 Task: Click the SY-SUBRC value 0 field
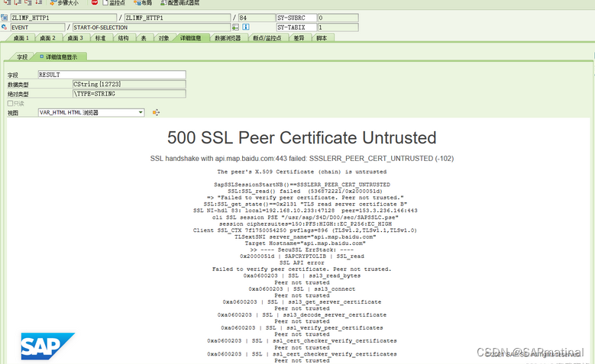[338, 18]
